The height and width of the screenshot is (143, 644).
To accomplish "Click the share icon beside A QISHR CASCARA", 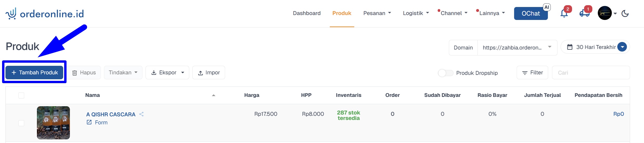I will [x=141, y=114].
